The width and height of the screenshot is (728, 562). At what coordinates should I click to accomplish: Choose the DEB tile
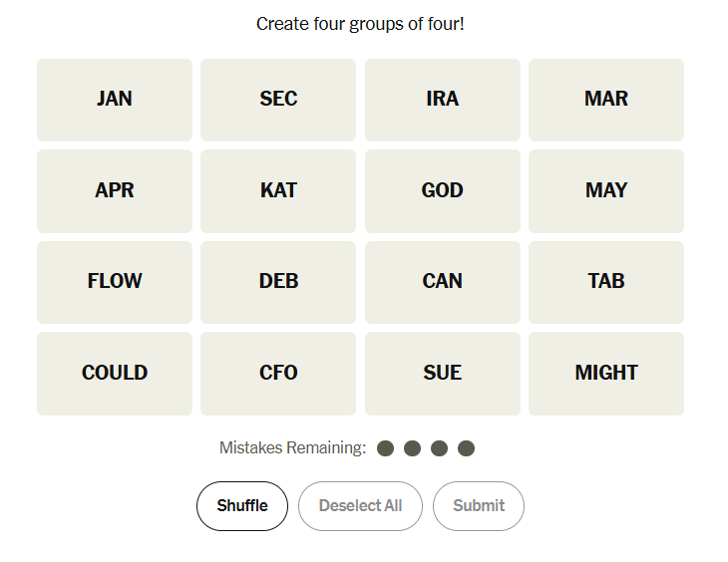tap(278, 281)
